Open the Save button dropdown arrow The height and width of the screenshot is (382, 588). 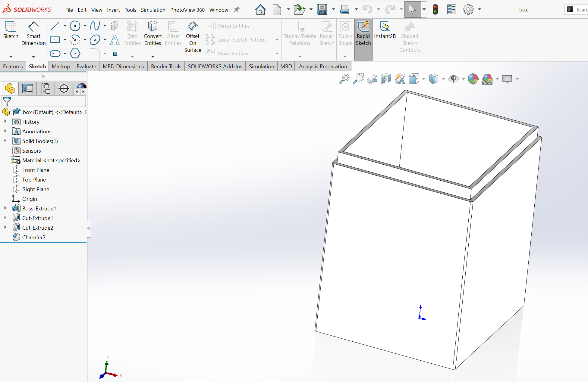333,10
